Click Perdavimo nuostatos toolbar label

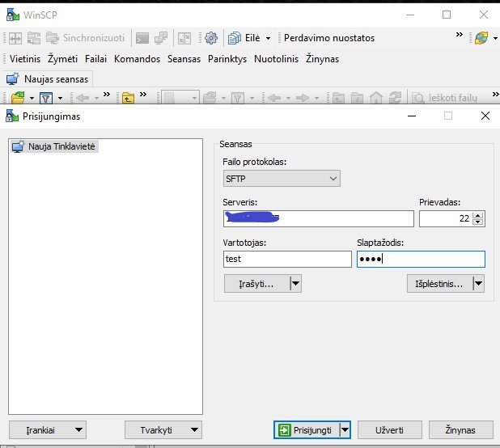[x=329, y=38]
